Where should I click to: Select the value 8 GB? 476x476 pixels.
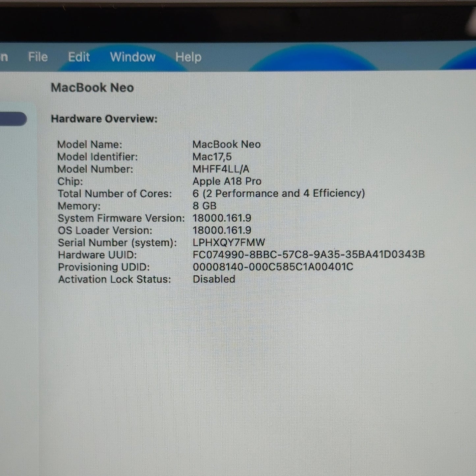[205, 206]
